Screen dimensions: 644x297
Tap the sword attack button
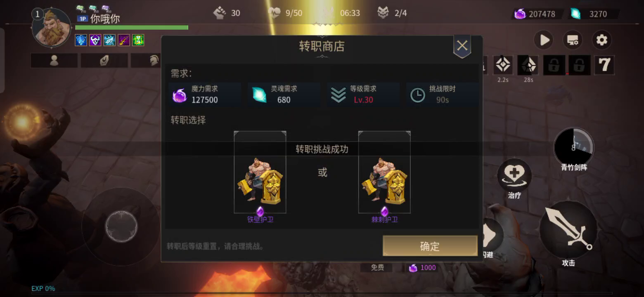tap(568, 230)
